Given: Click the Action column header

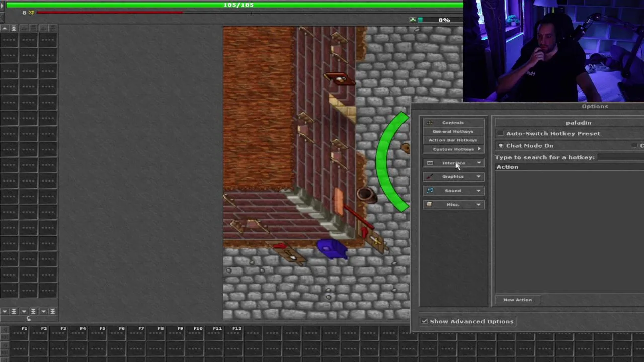Looking at the screenshot, I should pos(569,167).
